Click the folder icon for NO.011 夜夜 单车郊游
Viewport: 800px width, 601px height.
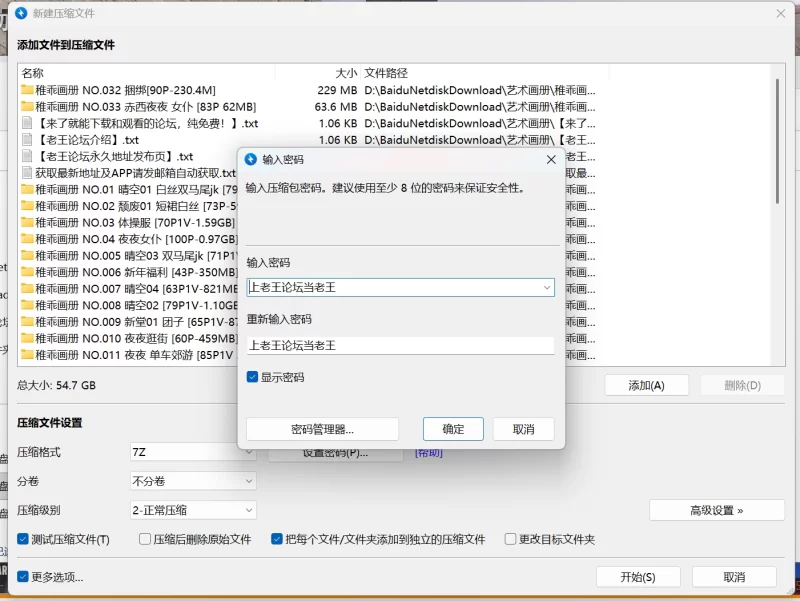point(27,355)
